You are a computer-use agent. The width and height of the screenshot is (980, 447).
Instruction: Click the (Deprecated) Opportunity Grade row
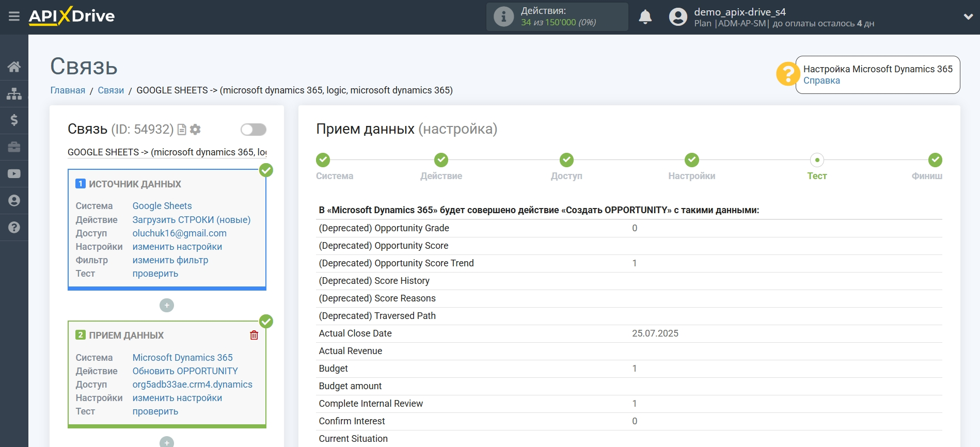(x=629, y=228)
